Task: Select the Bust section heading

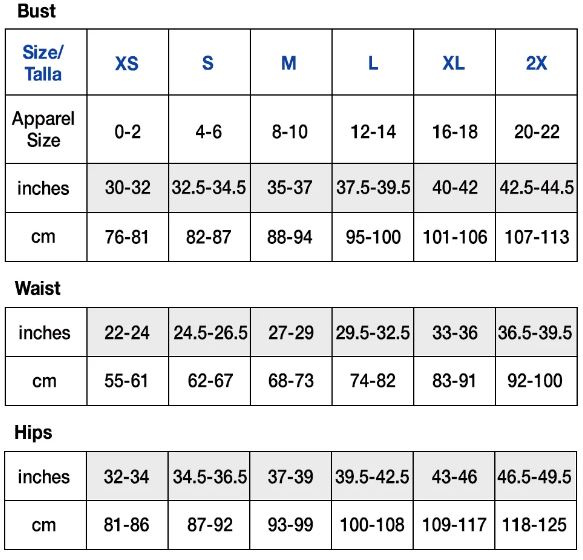Action: pos(36,11)
